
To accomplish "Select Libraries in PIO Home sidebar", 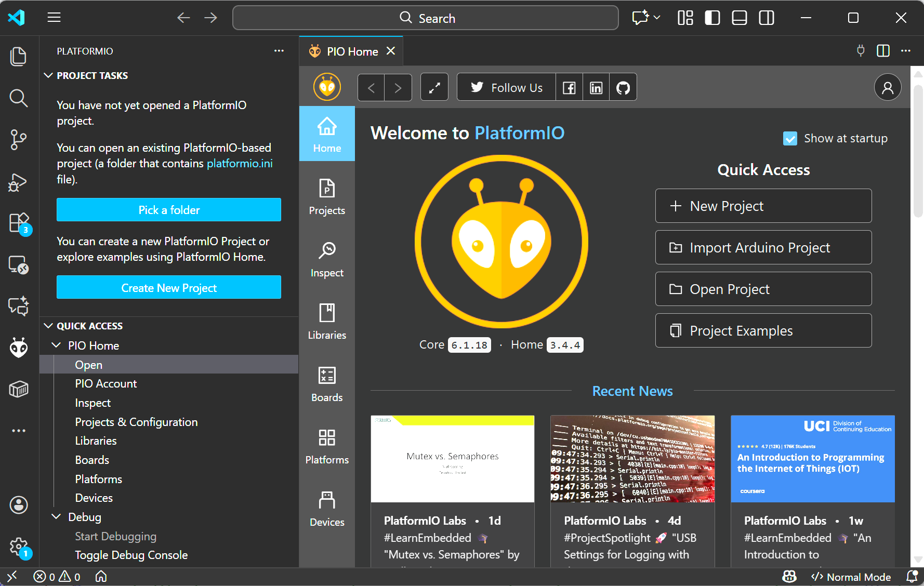I will pos(327,322).
